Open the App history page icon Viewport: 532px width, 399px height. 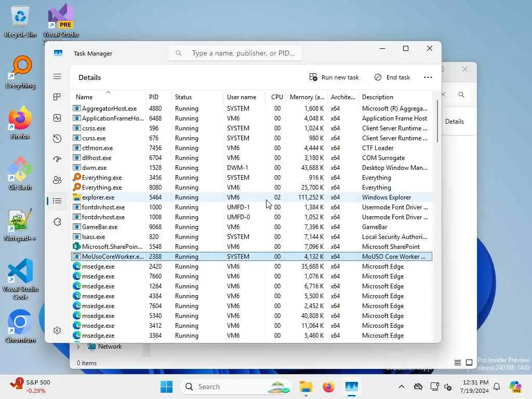[x=57, y=138]
